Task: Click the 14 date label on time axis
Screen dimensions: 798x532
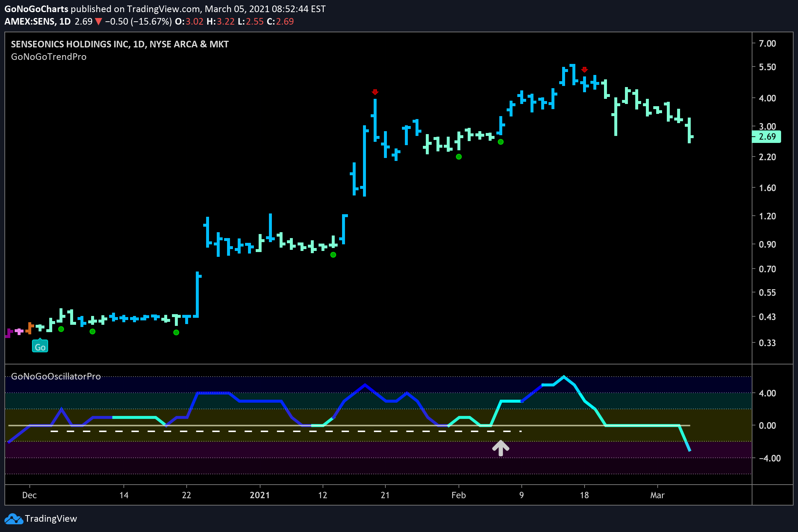Action: [x=124, y=495]
